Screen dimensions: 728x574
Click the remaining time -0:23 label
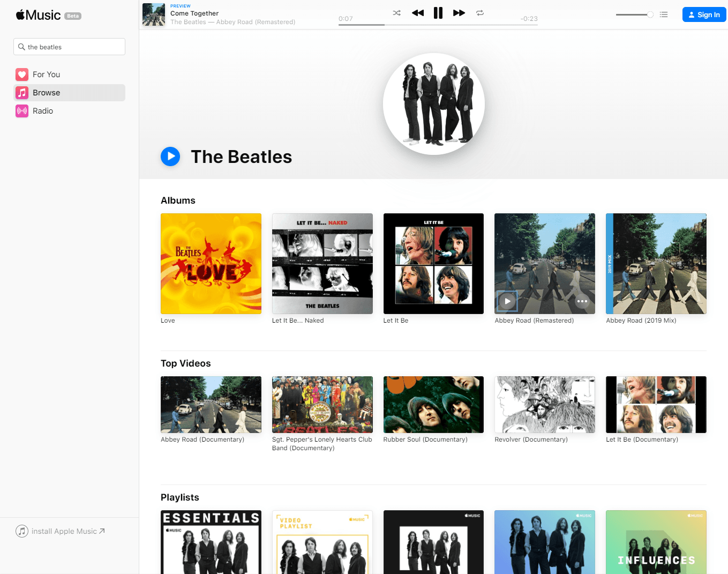529,19
